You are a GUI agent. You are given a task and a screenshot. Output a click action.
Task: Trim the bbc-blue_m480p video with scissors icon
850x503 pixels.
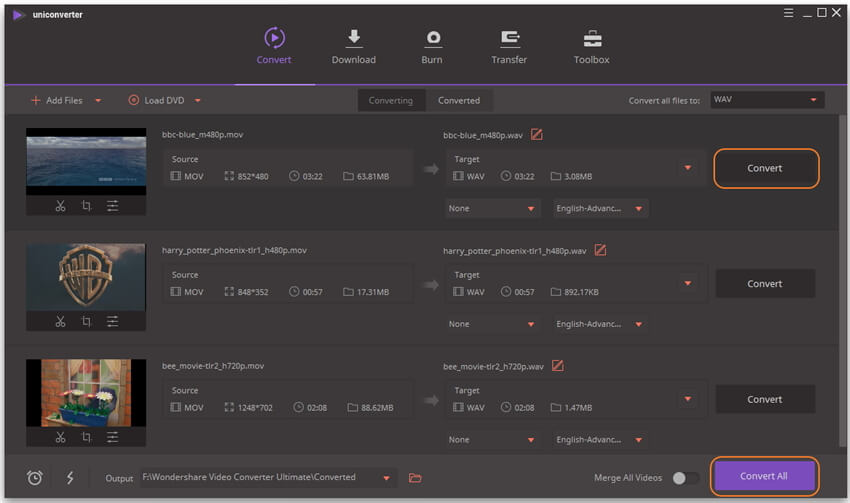(60, 206)
